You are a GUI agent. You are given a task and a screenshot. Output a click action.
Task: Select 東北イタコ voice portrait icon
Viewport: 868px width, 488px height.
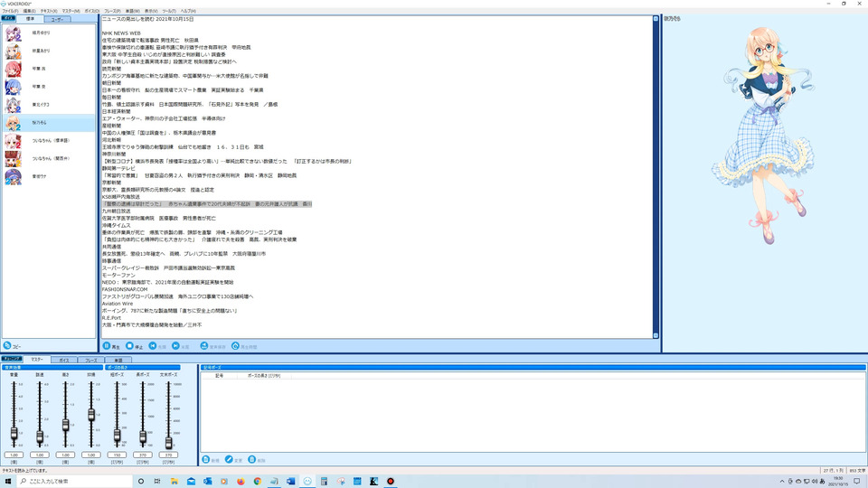(13, 105)
